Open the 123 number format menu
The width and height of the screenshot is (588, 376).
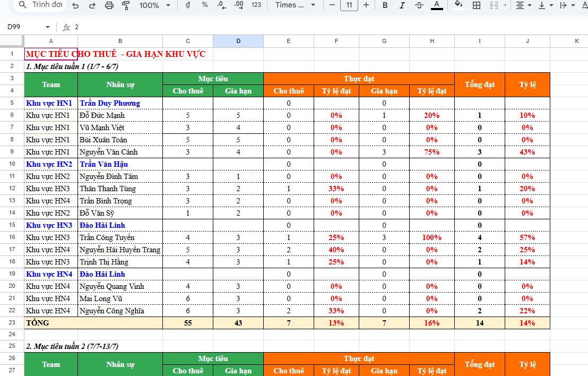(256, 5)
